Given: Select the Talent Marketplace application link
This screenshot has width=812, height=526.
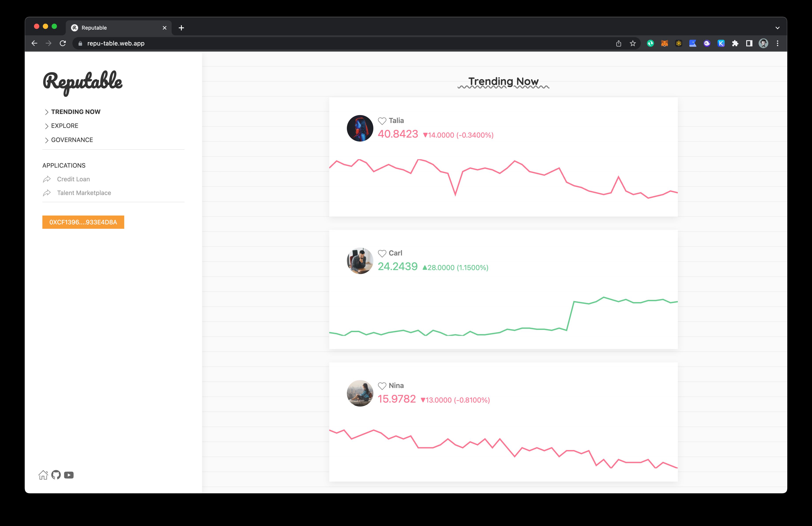Looking at the screenshot, I should (x=83, y=193).
